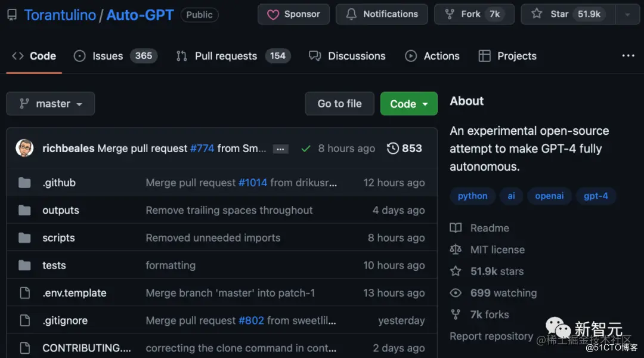Image resolution: width=644 pixels, height=358 pixels.
Task: Click the Go to file button
Action: [340, 104]
